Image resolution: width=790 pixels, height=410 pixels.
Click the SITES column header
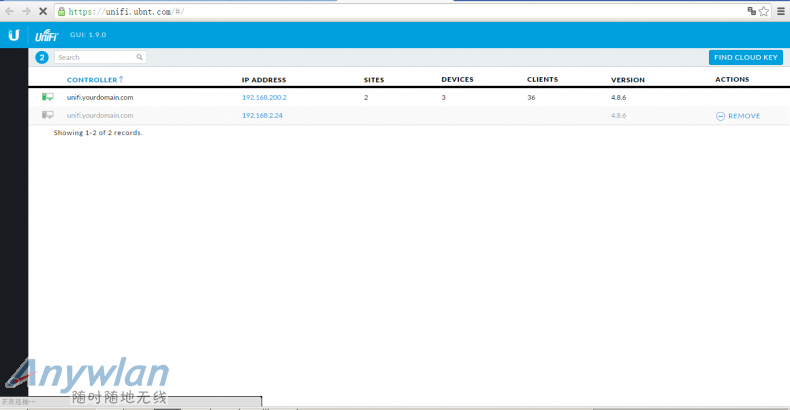coord(374,80)
